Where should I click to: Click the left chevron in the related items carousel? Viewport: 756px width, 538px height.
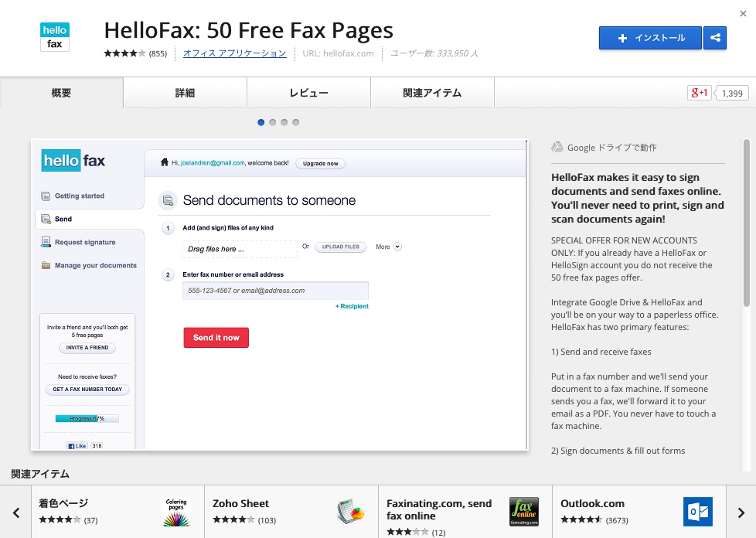tap(15, 512)
